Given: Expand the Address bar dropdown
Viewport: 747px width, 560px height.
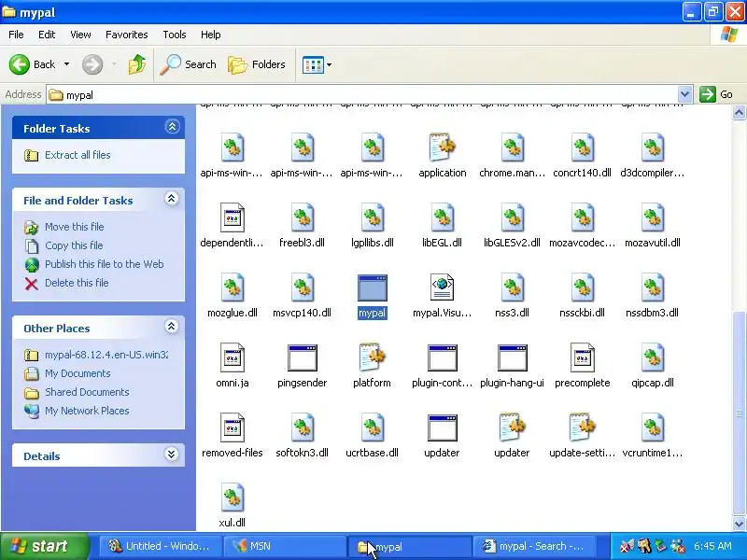Looking at the screenshot, I should 684,94.
